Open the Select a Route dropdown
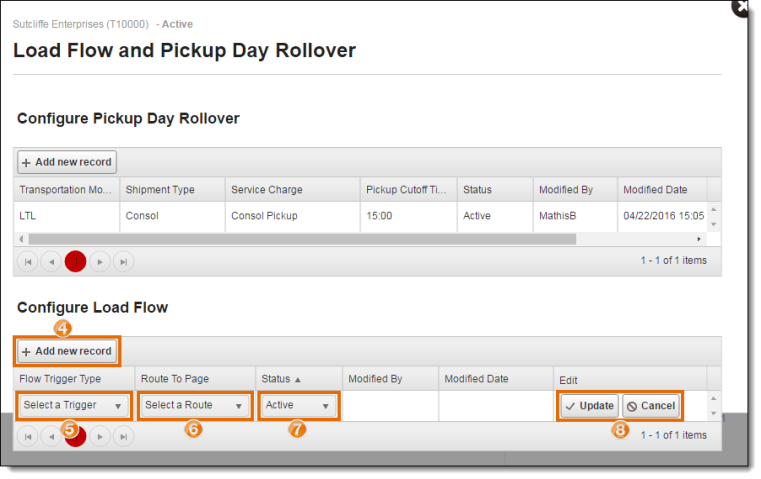 coord(194,405)
